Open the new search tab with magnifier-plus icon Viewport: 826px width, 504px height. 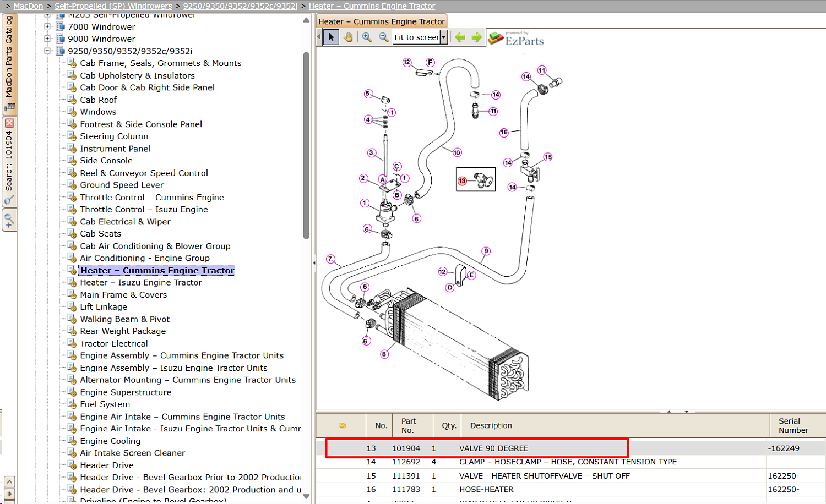click(9, 221)
